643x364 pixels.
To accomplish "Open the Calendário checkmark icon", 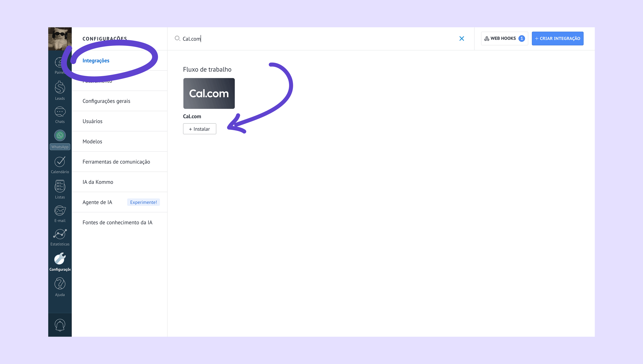I will (x=60, y=162).
